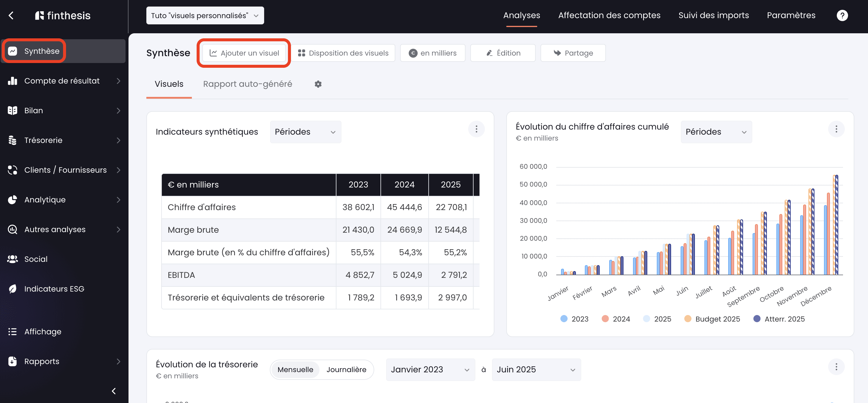This screenshot has height=403, width=868.
Task: Click Disposition des visuels button
Action: coord(343,53)
